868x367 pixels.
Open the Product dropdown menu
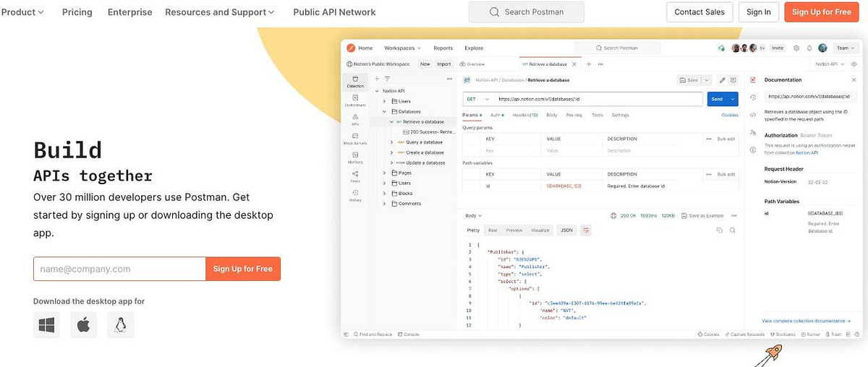(x=22, y=12)
